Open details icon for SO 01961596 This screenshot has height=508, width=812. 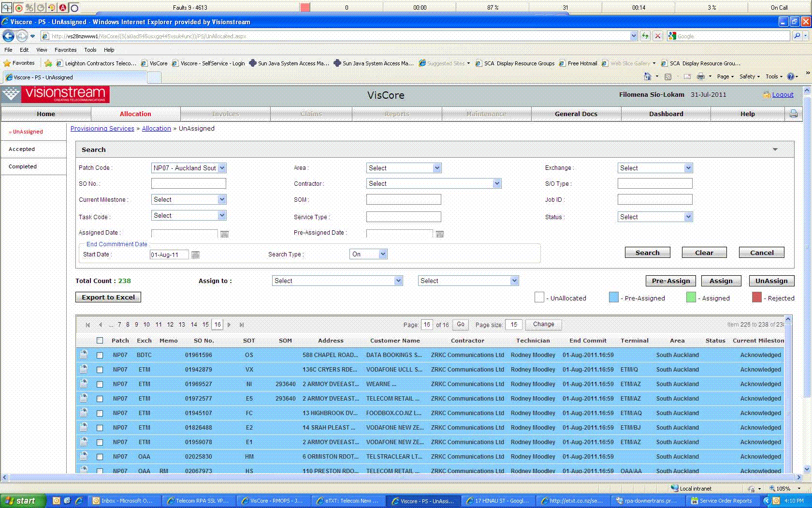pyautogui.click(x=84, y=355)
